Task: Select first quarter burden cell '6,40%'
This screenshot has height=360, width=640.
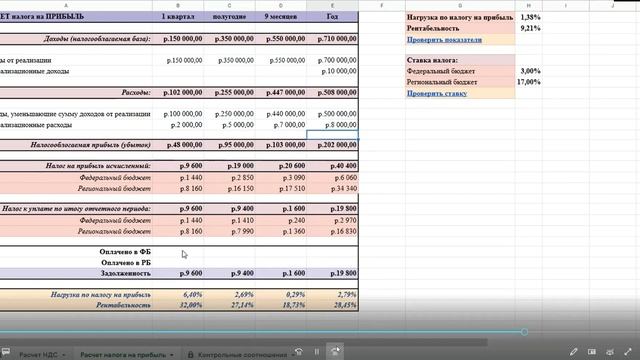Action: coord(178,294)
